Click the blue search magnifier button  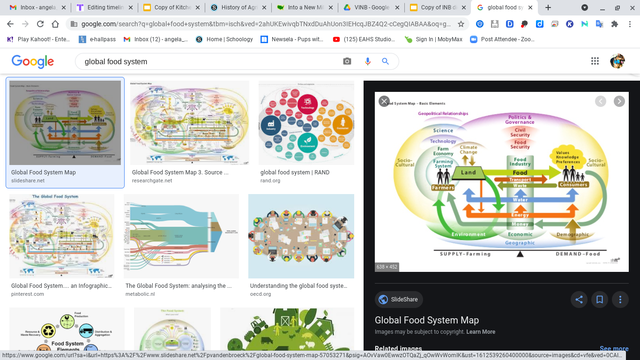[385, 61]
